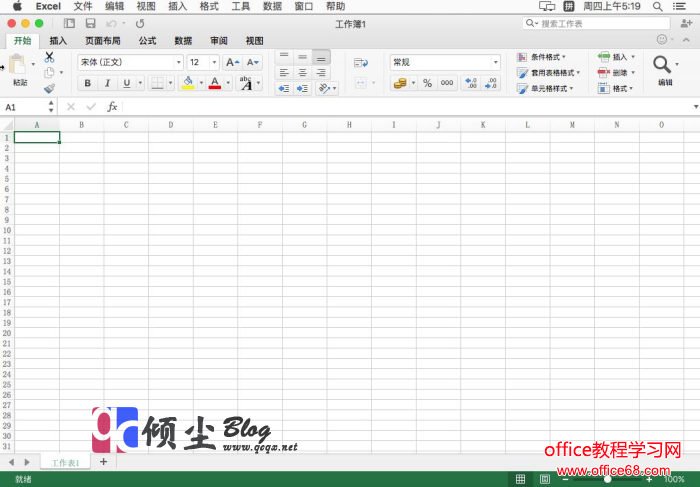
Task: Open the 编辑 magnifier button
Action: [x=665, y=71]
